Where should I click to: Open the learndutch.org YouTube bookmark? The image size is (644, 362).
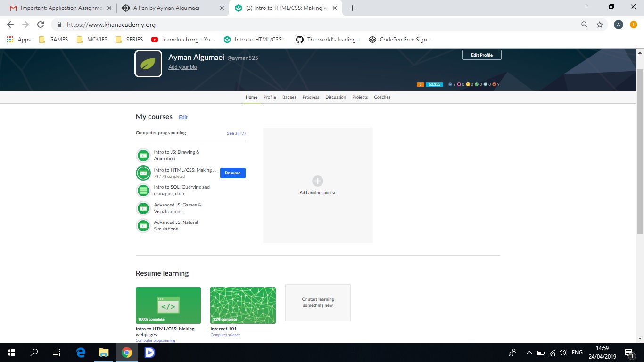[x=182, y=40]
